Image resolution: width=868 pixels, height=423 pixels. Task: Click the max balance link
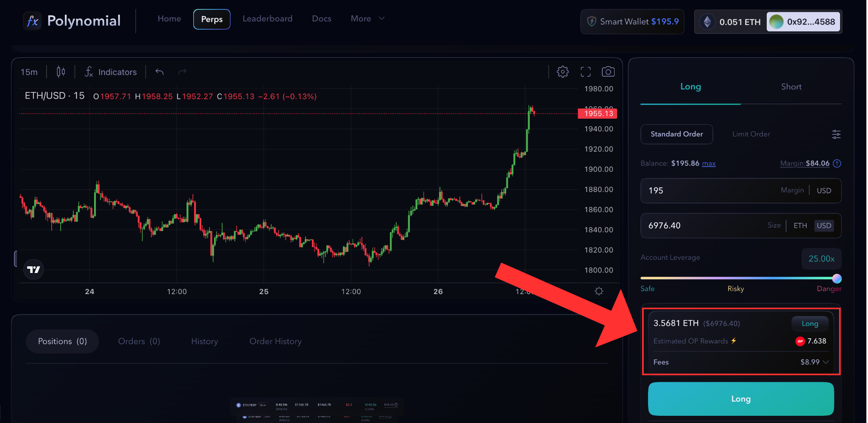coord(709,164)
